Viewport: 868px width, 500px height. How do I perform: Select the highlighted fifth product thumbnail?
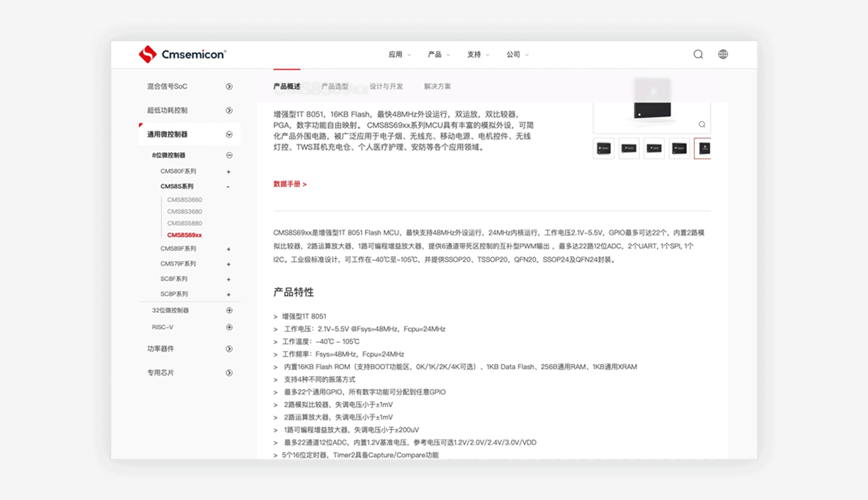(702, 148)
